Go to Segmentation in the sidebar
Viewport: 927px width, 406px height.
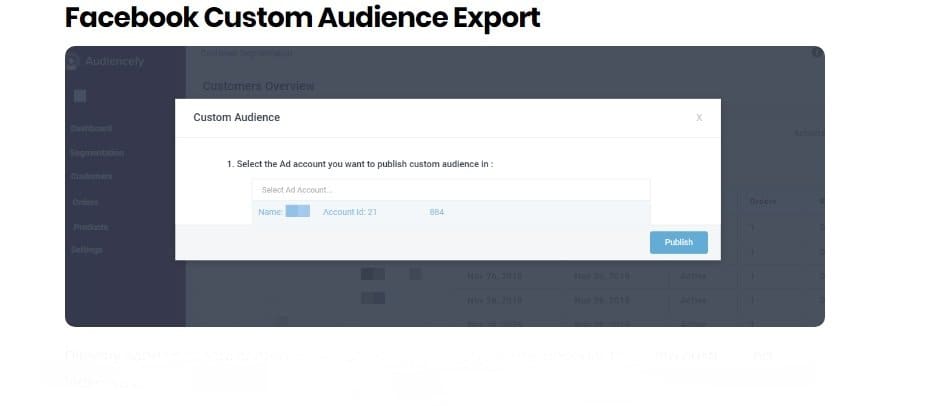point(97,153)
